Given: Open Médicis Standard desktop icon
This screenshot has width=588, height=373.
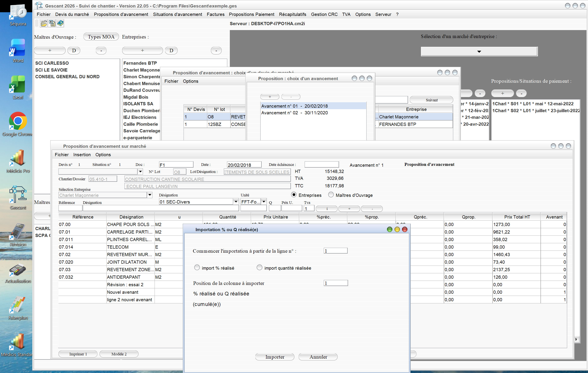Looking at the screenshot, I should (x=17, y=344).
